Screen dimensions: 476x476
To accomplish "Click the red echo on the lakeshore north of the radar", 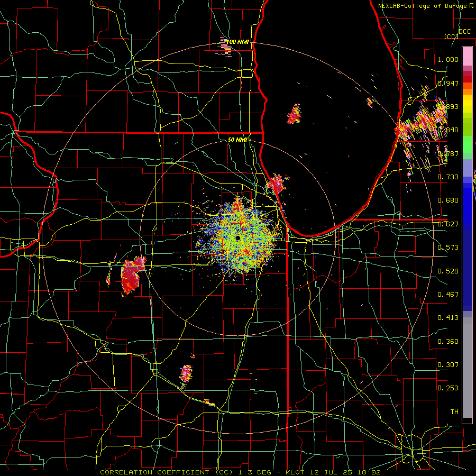I will click(x=277, y=184).
